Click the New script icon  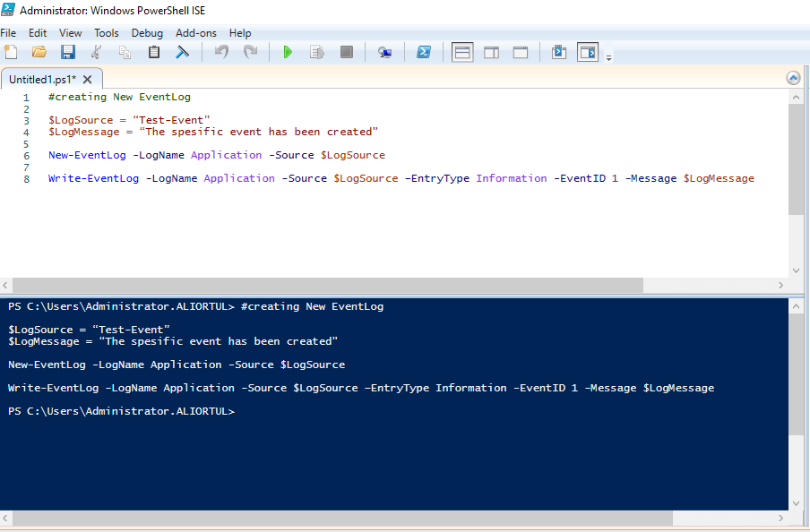point(10,52)
